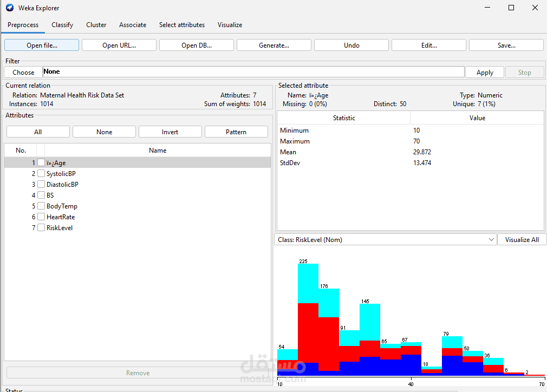Switch to the Visualize tab
Image resolution: width=547 pixels, height=392 pixels.
tap(230, 25)
